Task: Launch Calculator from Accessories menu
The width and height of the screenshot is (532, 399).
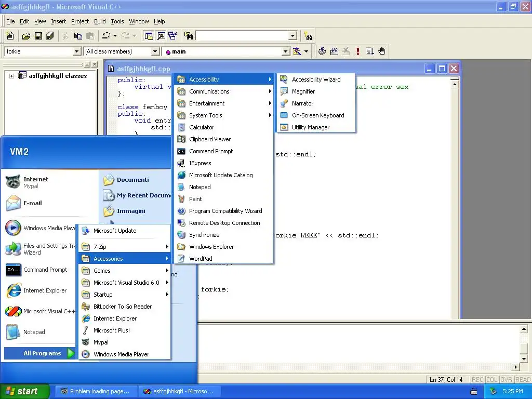Action: 223,127
